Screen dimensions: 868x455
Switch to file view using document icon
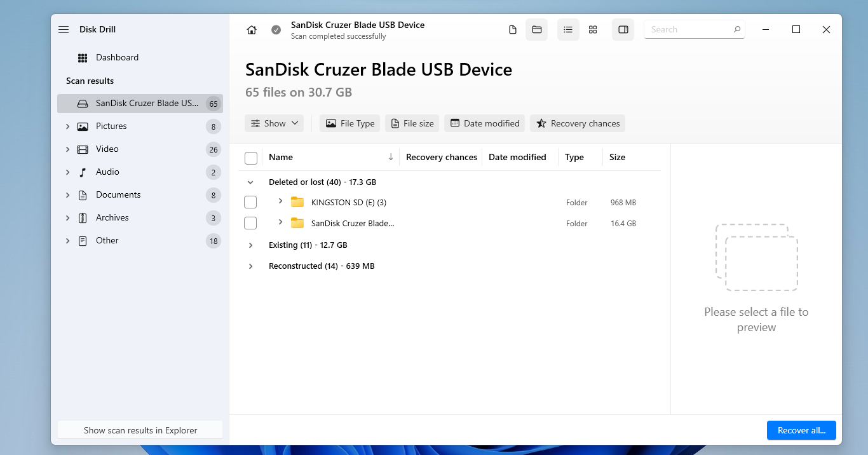pos(513,30)
